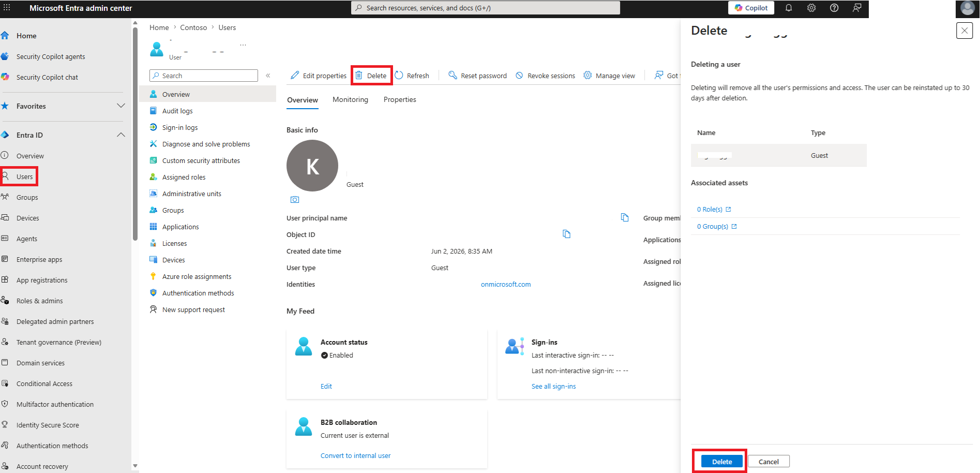This screenshot has height=473, width=980.
Task: Click the Devices monitor icon in user menu
Action: 153,260
